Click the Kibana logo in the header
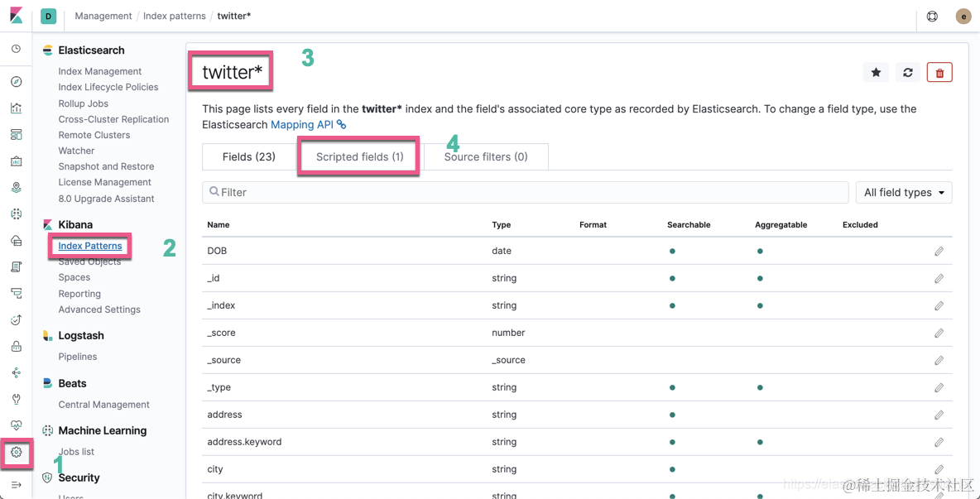This screenshot has width=980, height=499. pos(17,16)
